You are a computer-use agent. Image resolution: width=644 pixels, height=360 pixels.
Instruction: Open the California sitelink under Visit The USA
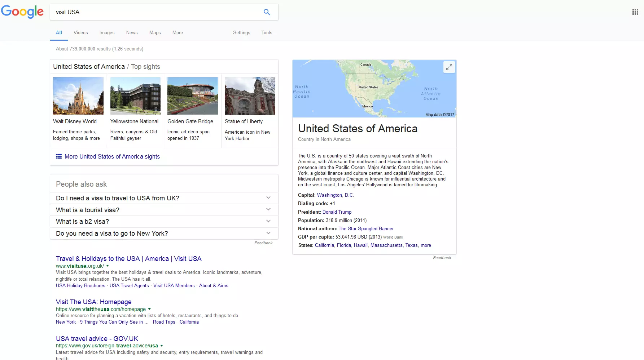(189, 322)
